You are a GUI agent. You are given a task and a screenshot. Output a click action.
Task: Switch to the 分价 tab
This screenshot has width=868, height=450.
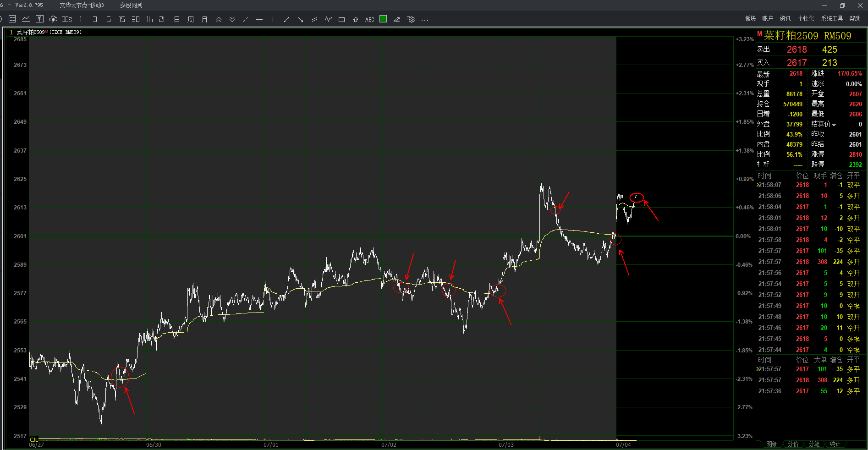(x=793, y=444)
